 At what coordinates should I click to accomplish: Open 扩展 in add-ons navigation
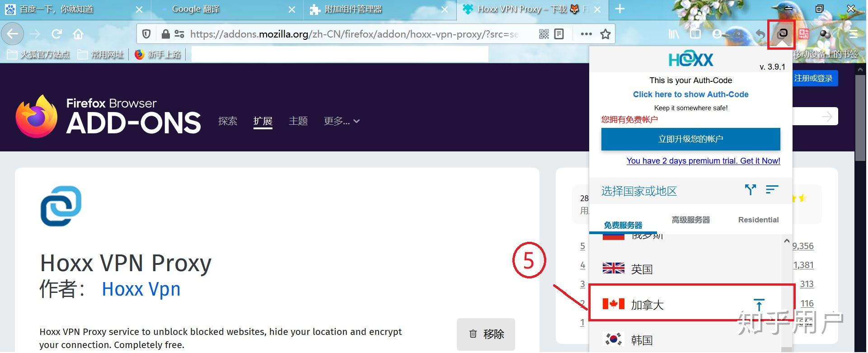click(263, 121)
